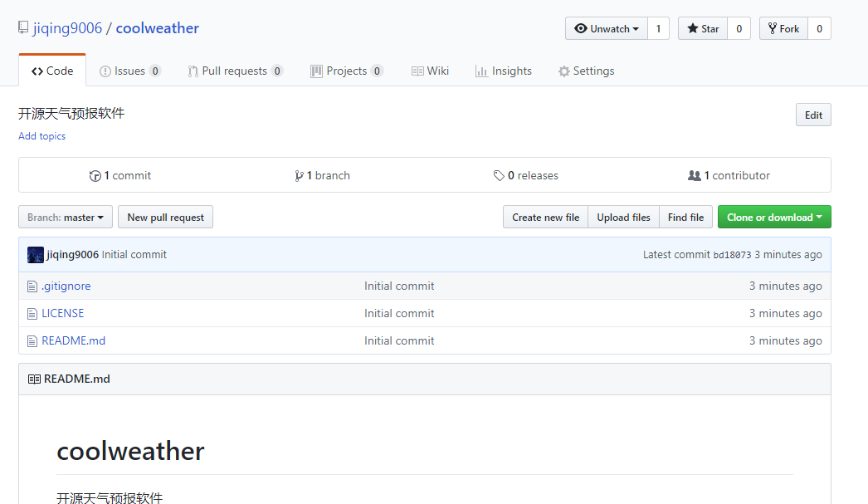Open the coolweather repository link
This screenshot has height=504, width=868.
coord(157,28)
